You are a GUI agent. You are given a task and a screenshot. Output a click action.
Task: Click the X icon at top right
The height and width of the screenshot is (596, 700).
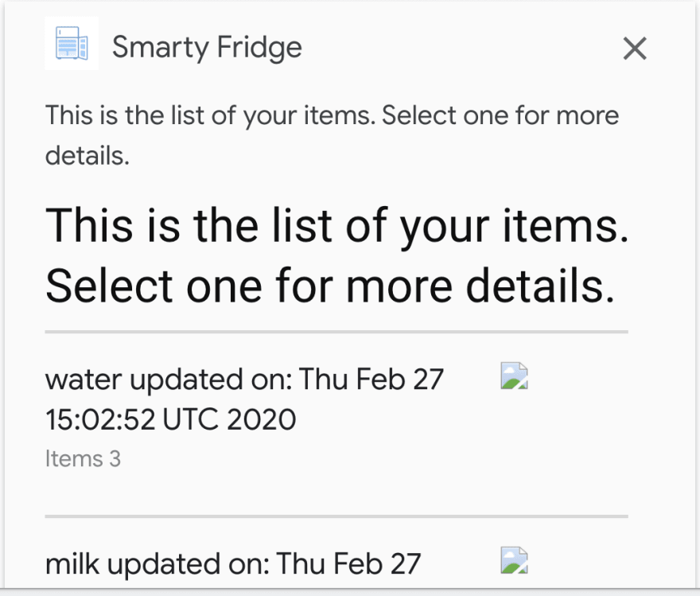(x=635, y=49)
